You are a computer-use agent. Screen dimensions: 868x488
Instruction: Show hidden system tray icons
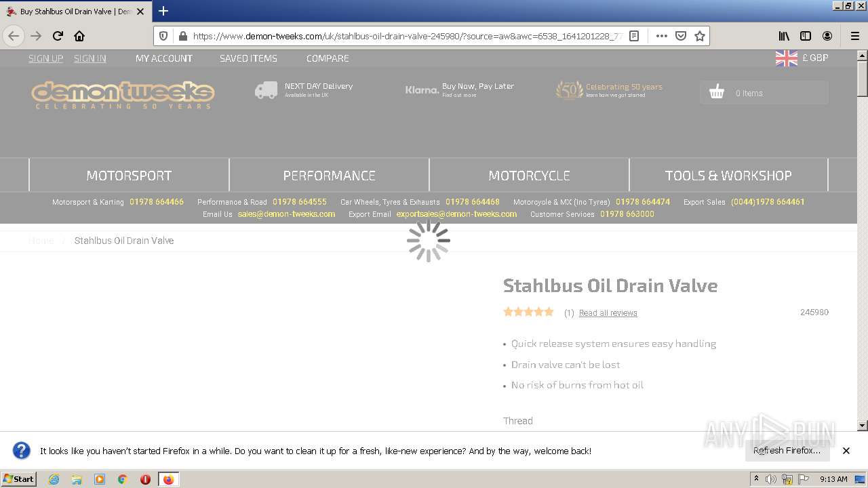757,479
